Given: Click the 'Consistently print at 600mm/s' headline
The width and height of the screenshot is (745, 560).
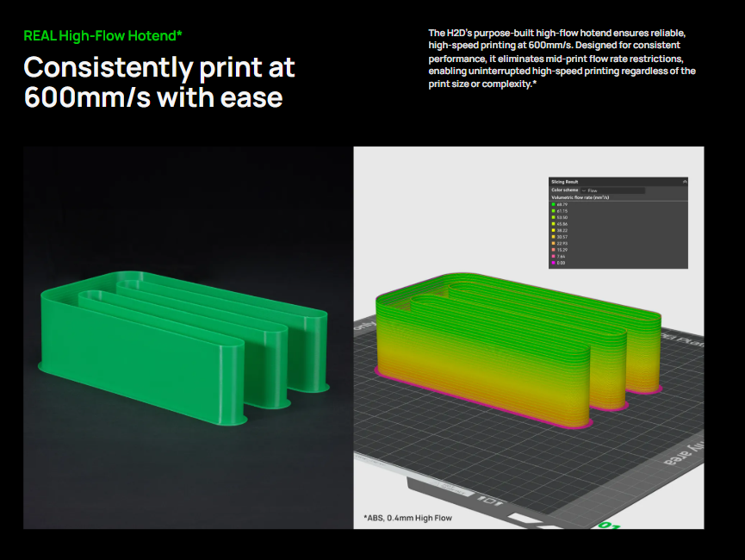Looking at the screenshot, I should click(x=159, y=82).
